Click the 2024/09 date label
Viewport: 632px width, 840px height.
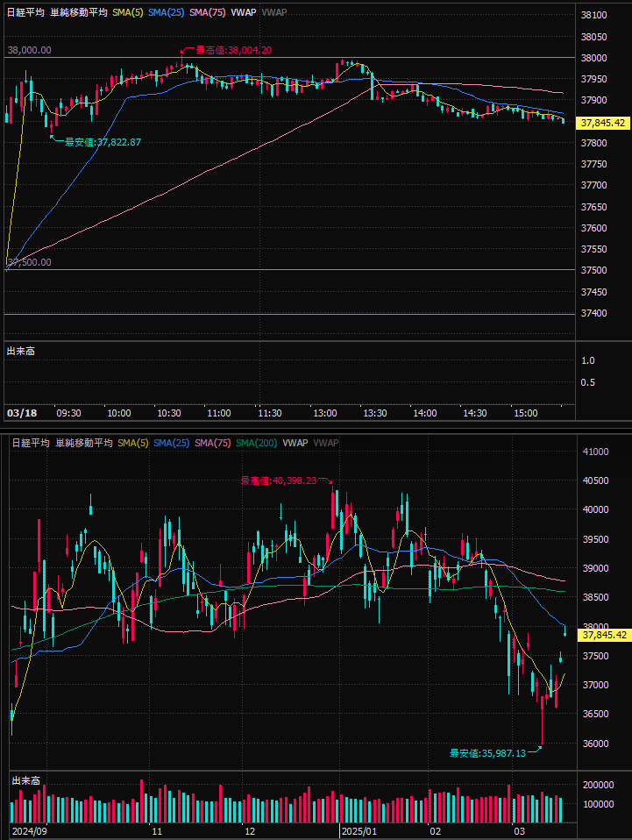click(30, 831)
